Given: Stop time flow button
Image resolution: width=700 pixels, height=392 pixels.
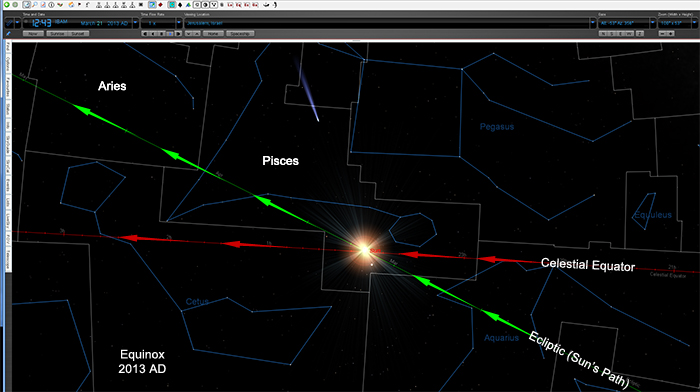Looking at the screenshot, I should coord(162,33).
